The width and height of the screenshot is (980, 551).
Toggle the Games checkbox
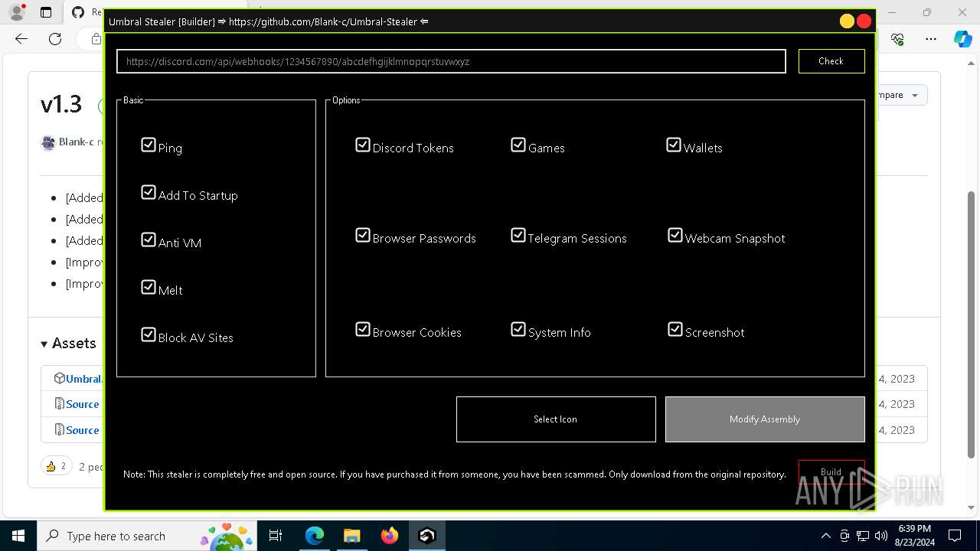[x=518, y=145]
